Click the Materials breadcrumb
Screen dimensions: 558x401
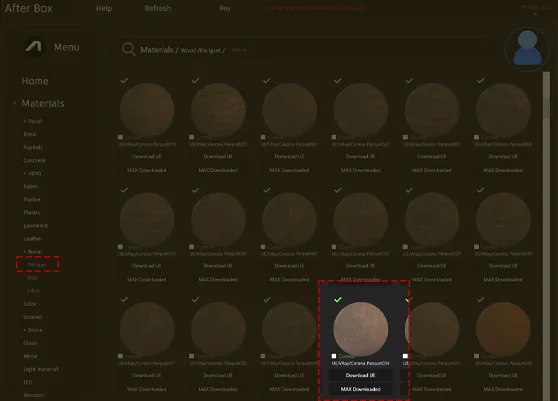(157, 50)
